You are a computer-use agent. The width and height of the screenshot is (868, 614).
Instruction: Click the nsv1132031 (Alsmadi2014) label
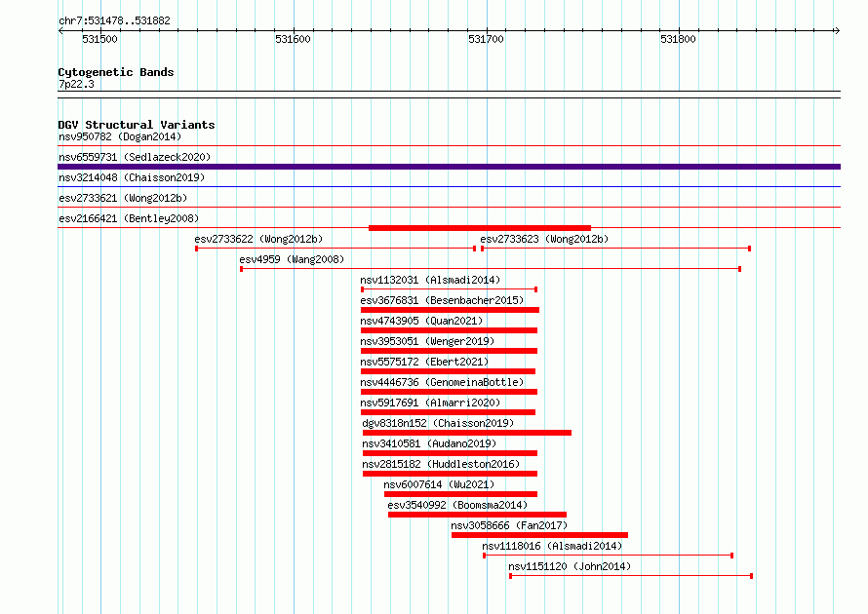point(430,280)
